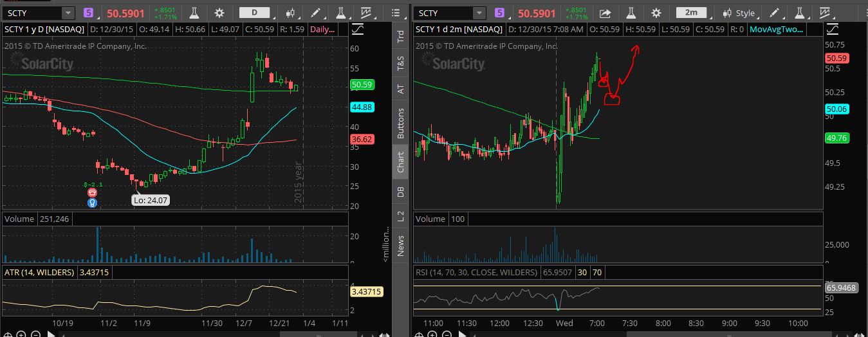Open the Style dropdown on 2m chart
Screen dimensions: 868x337
coord(741,13)
